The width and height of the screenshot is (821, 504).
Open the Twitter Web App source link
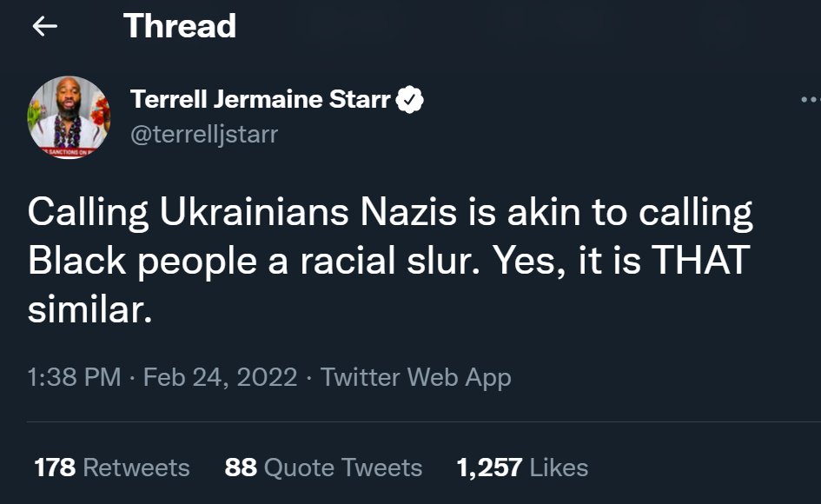pyautogui.click(x=415, y=377)
